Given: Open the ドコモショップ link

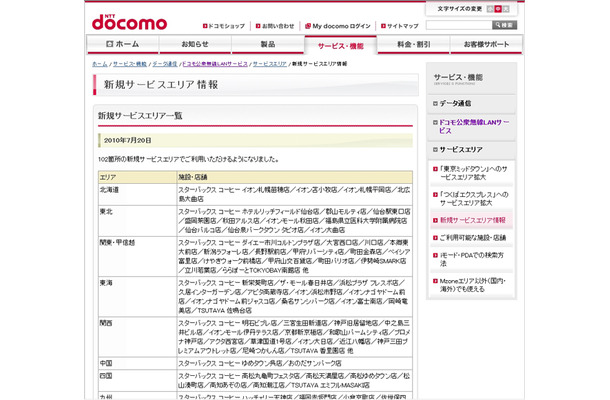Looking at the screenshot, I should (224, 26).
